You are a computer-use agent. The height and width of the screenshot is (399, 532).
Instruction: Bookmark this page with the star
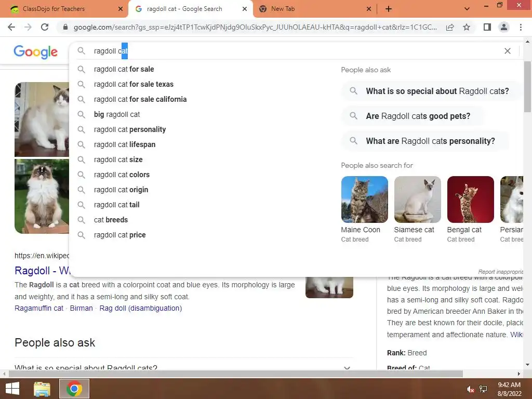[x=467, y=27]
